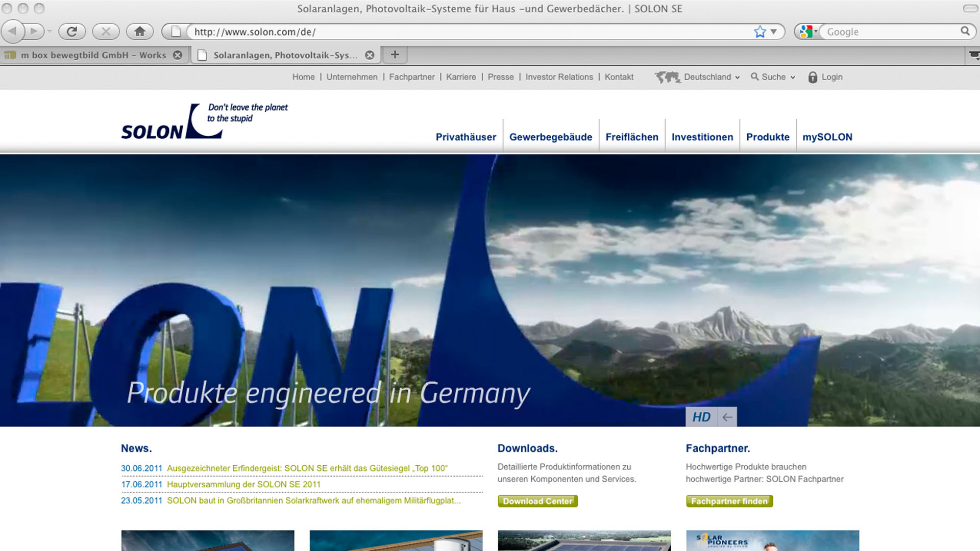980x551 pixels.
Task: Close the m box bewegtbild GmbH tab
Action: pos(177,55)
